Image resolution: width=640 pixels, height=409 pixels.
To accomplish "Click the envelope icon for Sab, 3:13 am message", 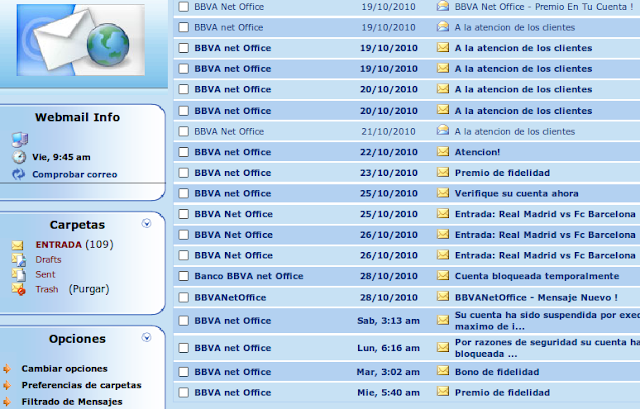I will coord(443,320).
